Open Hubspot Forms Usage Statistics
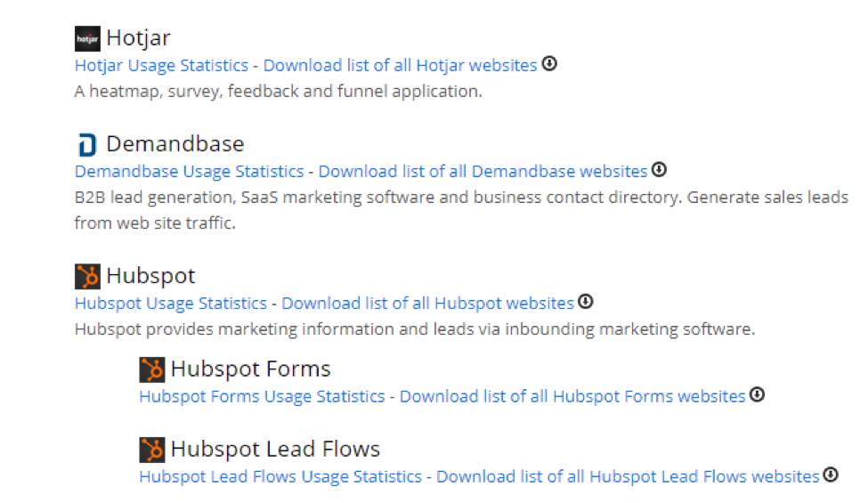This screenshot has width=868, height=503. (262, 396)
